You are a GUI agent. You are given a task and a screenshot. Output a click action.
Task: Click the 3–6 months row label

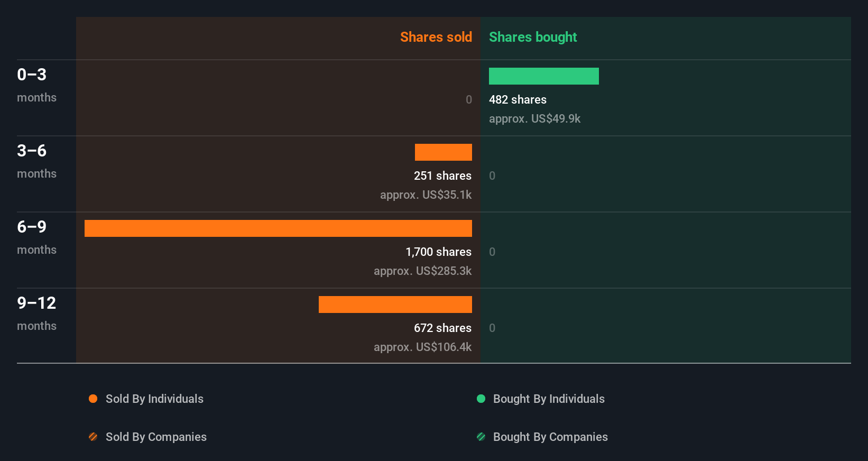[x=36, y=161]
